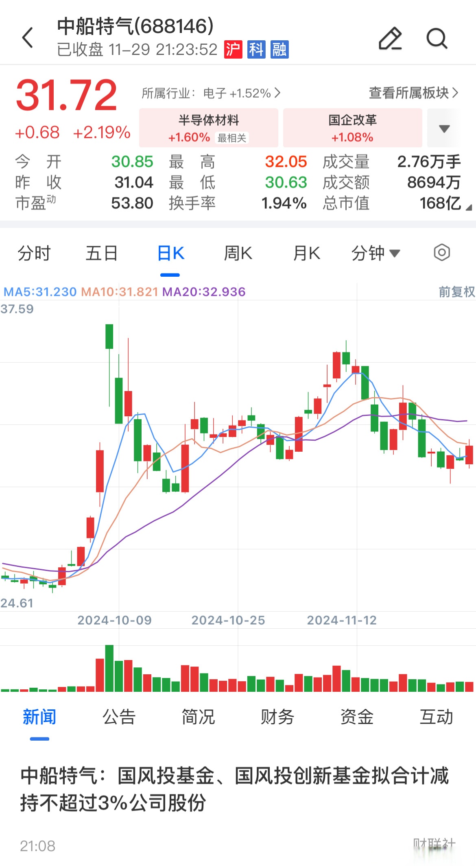Tap date label 2024-10-25 on chart
Screen dimensions: 476x868
click(228, 620)
